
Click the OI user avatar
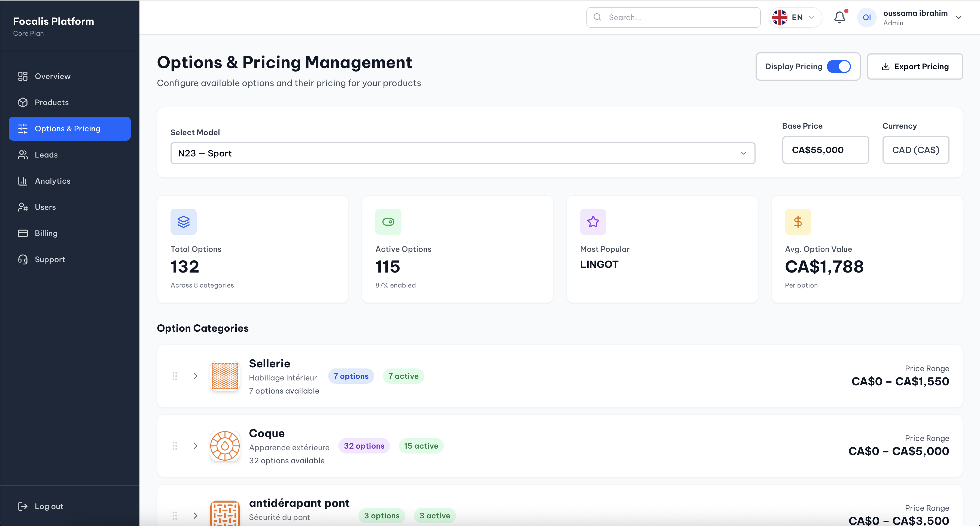pyautogui.click(x=867, y=17)
